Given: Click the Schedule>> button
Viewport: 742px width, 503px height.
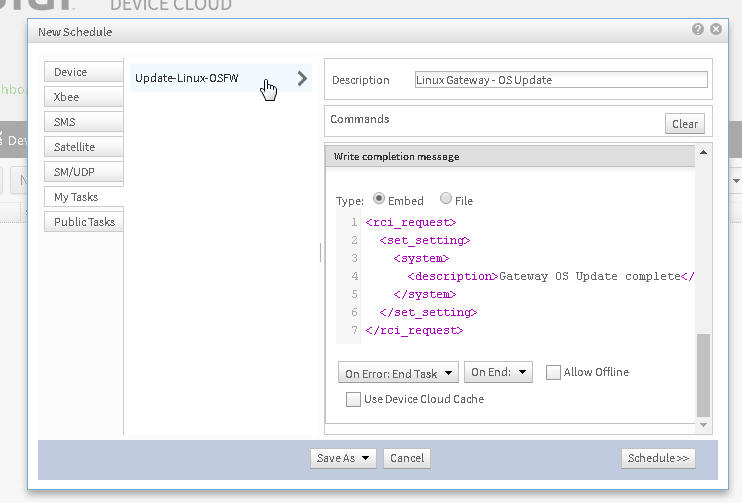Looking at the screenshot, I should point(657,458).
